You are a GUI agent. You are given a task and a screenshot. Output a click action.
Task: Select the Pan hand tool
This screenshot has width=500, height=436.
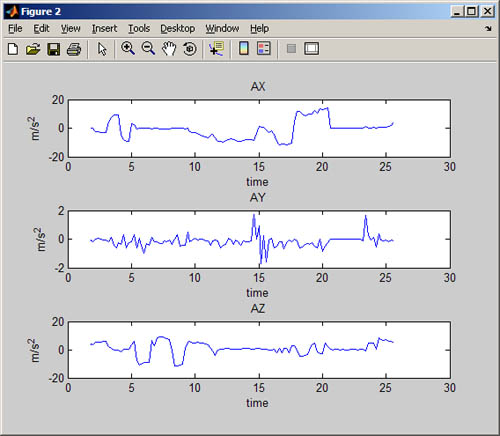point(169,49)
